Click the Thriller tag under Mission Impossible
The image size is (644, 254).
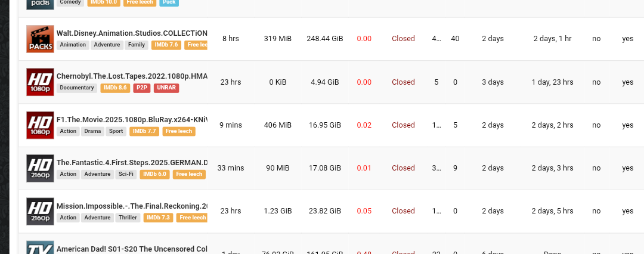click(128, 218)
